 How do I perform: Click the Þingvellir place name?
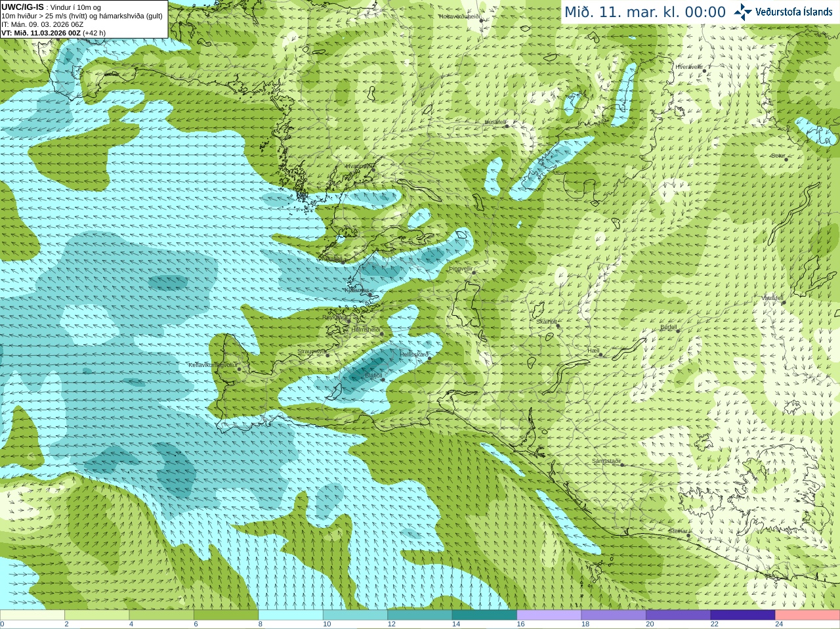pos(461,269)
